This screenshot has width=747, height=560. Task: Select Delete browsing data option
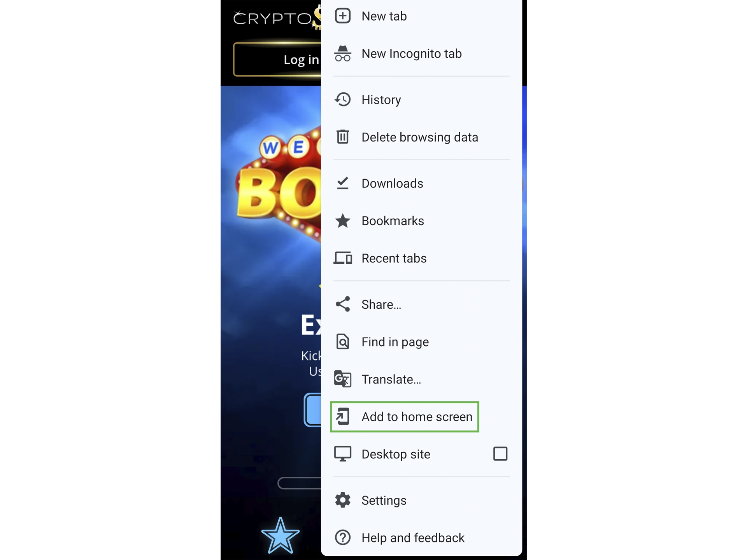tap(420, 137)
